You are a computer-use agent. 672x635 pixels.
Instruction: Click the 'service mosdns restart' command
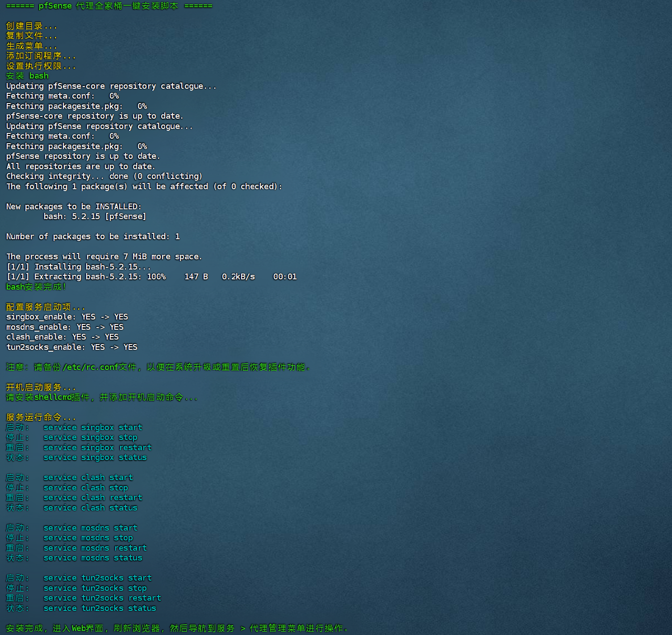coord(95,548)
